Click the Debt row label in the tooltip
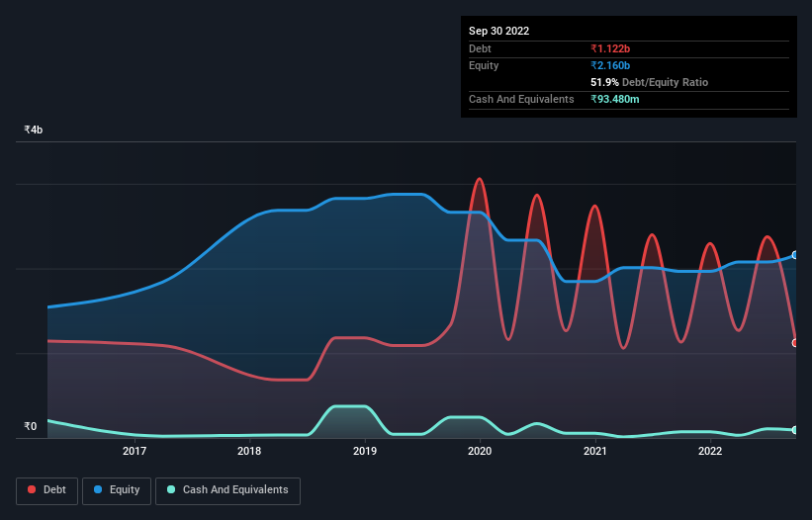Image resolution: width=812 pixels, height=520 pixels. (x=480, y=48)
